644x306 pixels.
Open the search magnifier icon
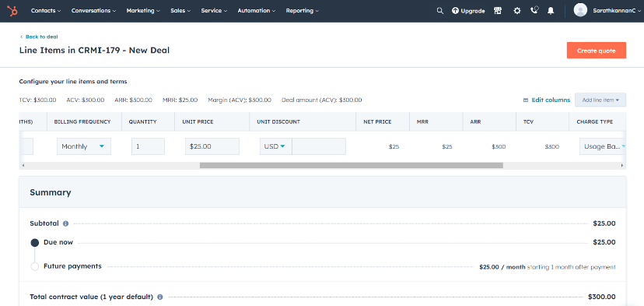(440, 11)
